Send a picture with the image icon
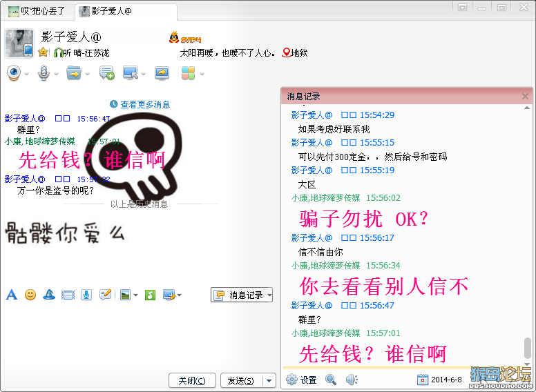536x392 pixels. tap(126, 295)
